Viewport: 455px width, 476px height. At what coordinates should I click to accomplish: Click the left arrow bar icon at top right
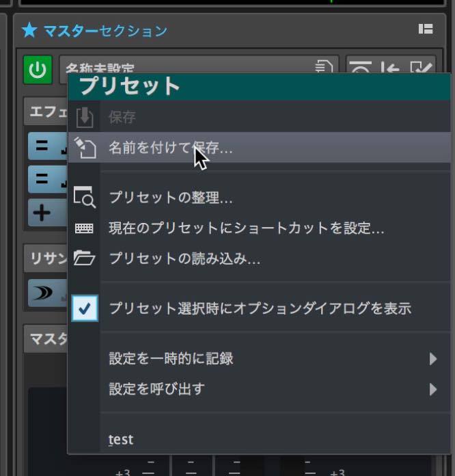pos(390,67)
